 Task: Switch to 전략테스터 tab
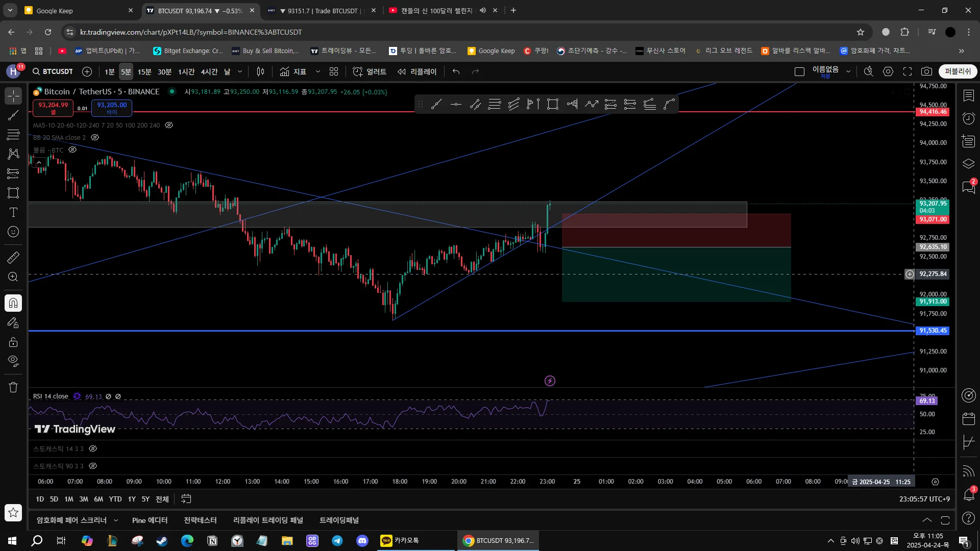click(x=200, y=520)
